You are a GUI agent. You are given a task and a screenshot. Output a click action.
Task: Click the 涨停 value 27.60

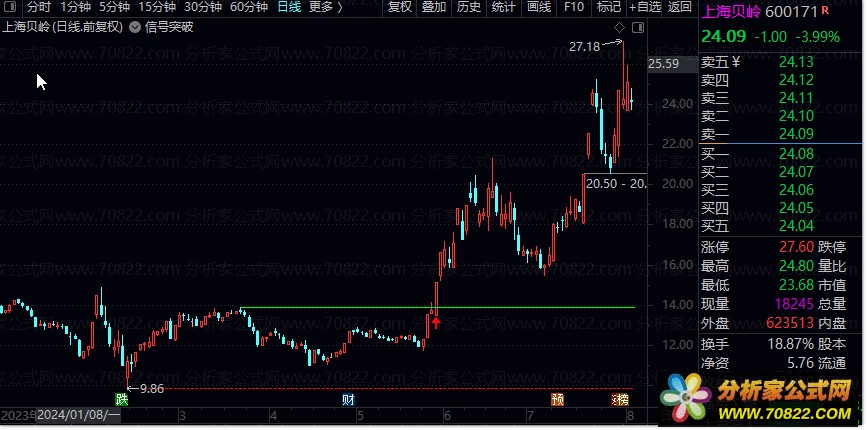[x=796, y=247]
